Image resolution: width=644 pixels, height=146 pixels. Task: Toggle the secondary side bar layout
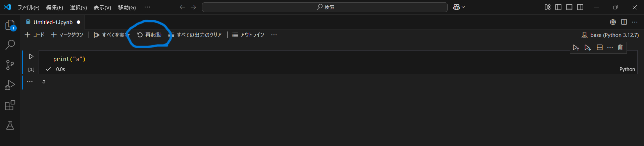pos(580,7)
